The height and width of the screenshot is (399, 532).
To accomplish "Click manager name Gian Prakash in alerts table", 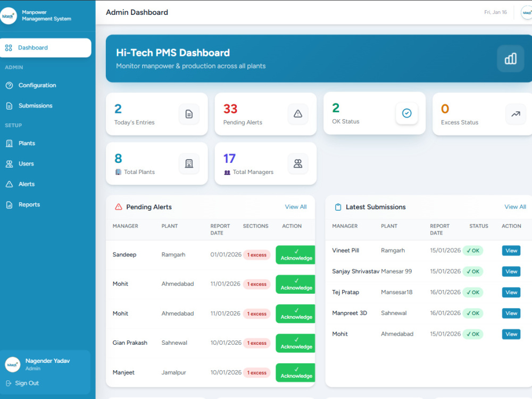I will (130, 343).
